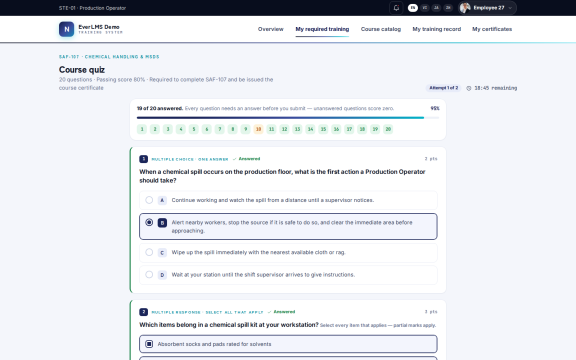Viewport: 576px width, 360px height.
Task: Jump to question 7 in the navigator
Action: (220, 129)
